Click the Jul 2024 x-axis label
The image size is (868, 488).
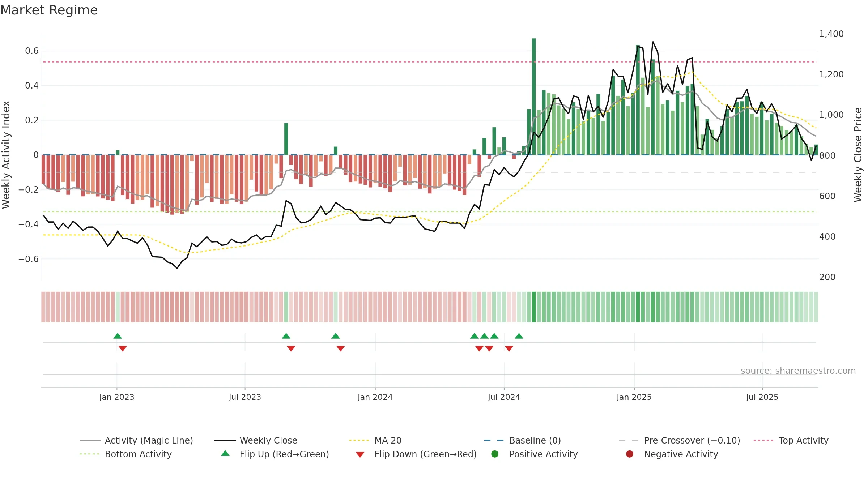(504, 397)
